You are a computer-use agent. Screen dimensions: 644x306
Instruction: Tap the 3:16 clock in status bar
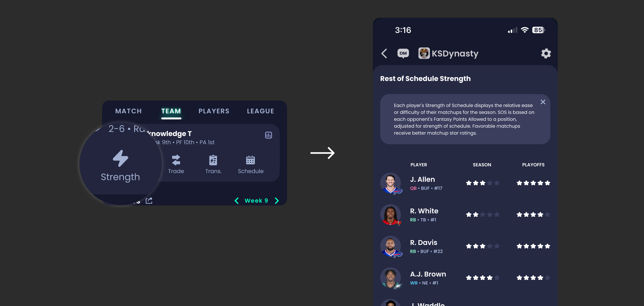[x=403, y=30]
